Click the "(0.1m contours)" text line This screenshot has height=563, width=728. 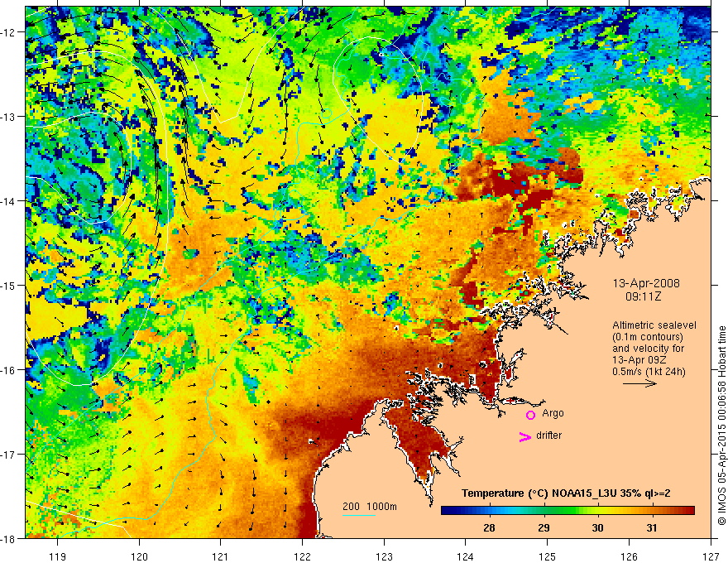[x=648, y=337]
